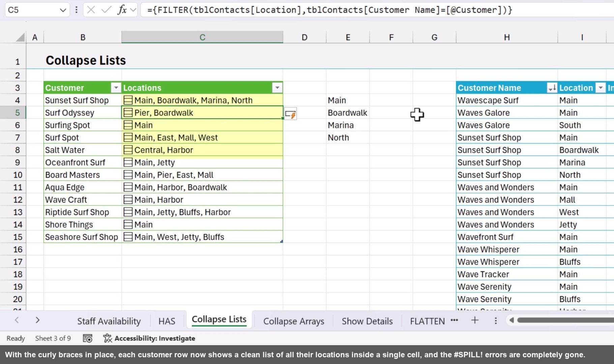Image resolution: width=614 pixels, height=364 pixels.
Task: Click the previous sheet navigation arrow
Action: (17, 320)
